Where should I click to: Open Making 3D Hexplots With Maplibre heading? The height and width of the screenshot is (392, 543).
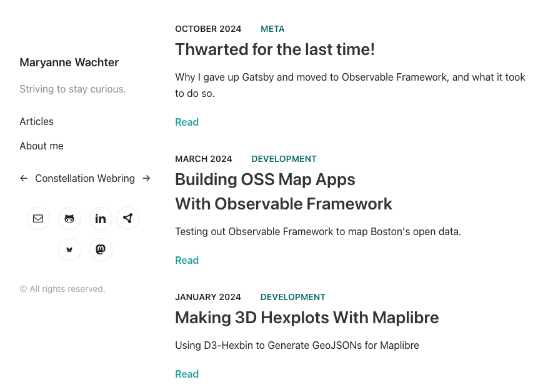307,318
